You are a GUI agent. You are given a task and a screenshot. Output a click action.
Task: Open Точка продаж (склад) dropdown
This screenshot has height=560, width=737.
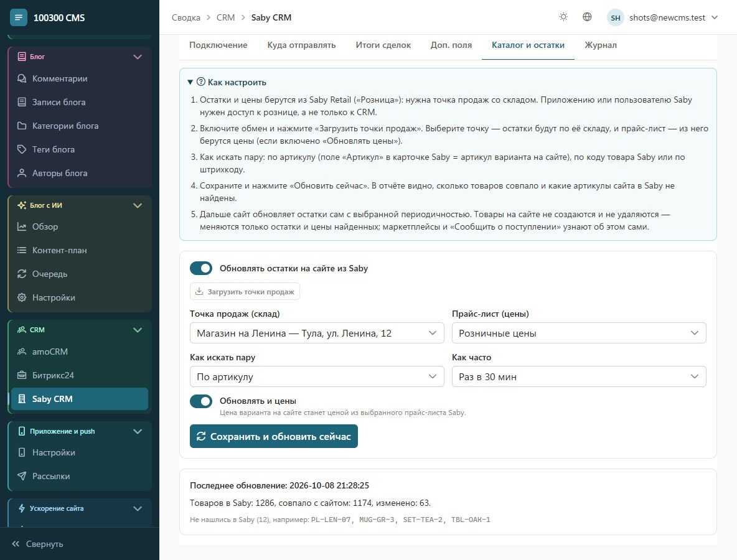click(317, 333)
